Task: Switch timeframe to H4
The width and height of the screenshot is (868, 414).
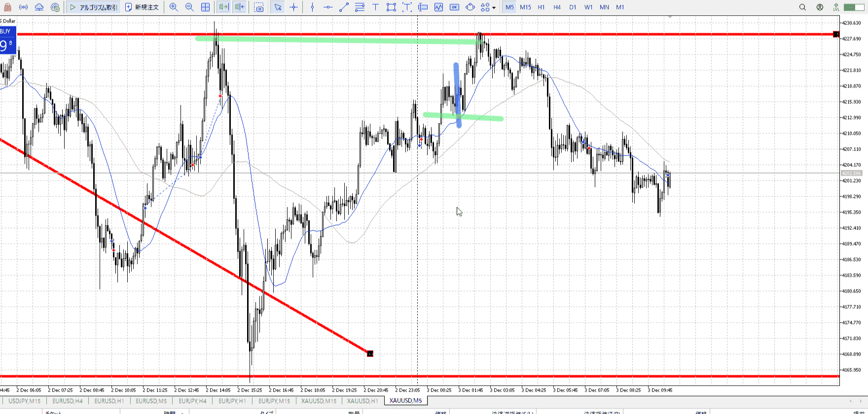Action: pos(557,7)
